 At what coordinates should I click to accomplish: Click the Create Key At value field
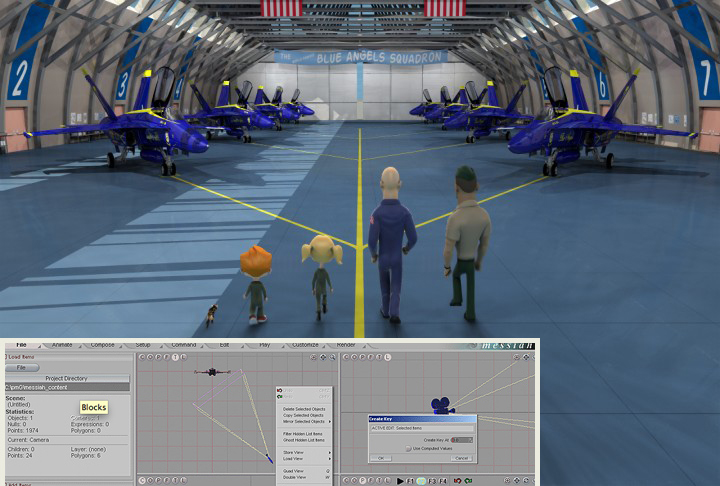pos(461,440)
